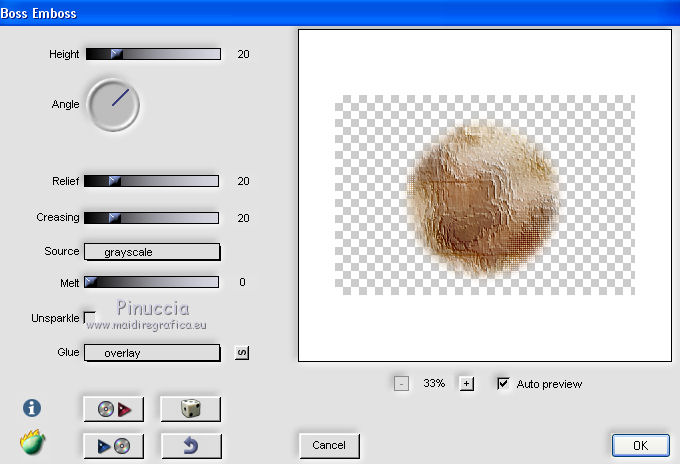Open the Source grayscale dropdown
680x464 pixels.
point(152,252)
